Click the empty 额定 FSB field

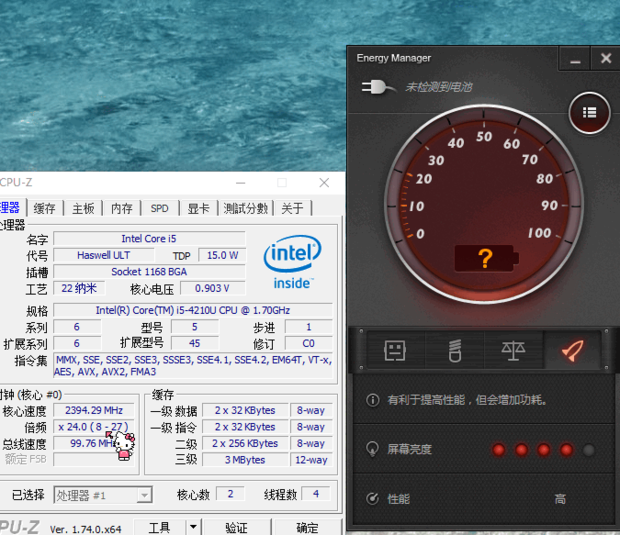94,460
